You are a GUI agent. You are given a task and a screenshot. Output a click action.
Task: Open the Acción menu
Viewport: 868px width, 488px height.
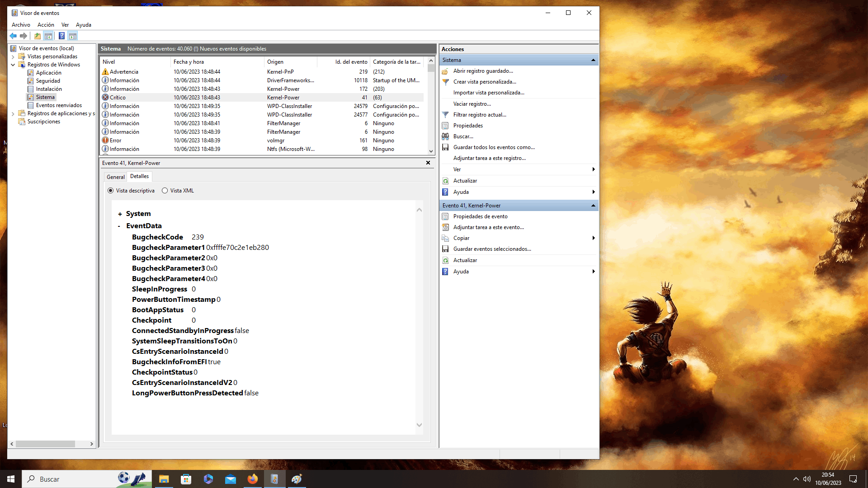pyautogui.click(x=46, y=25)
